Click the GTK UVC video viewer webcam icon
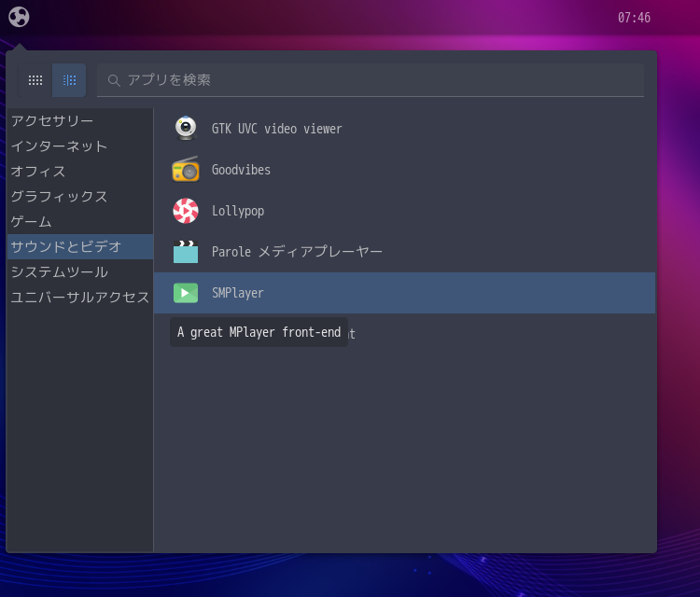 tap(186, 129)
